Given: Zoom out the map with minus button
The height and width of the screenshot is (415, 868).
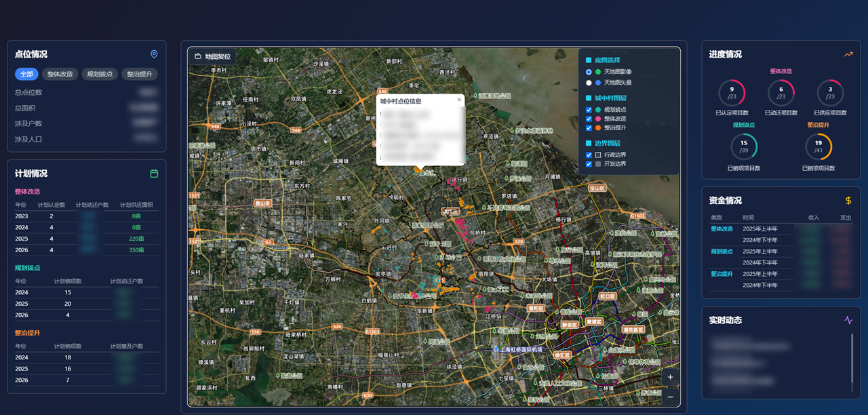Looking at the screenshot, I should (x=670, y=397).
